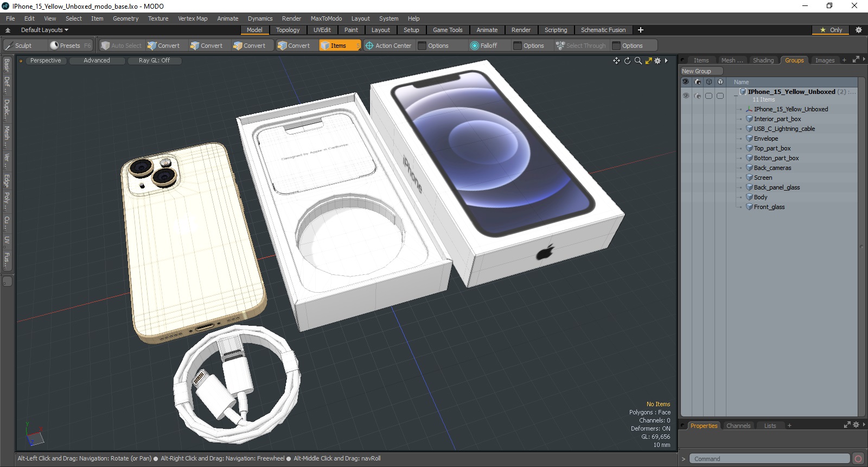This screenshot has height=467, width=868.
Task: Expand the Groups panel to full size
Action: pyautogui.click(x=856, y=60)
